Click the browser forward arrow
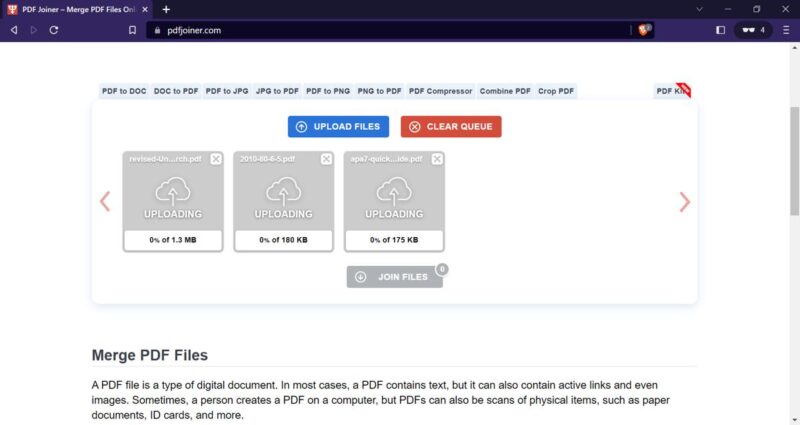Image resolution: width=800 pixels, height=425 pixels. click(x=34, y=30)
